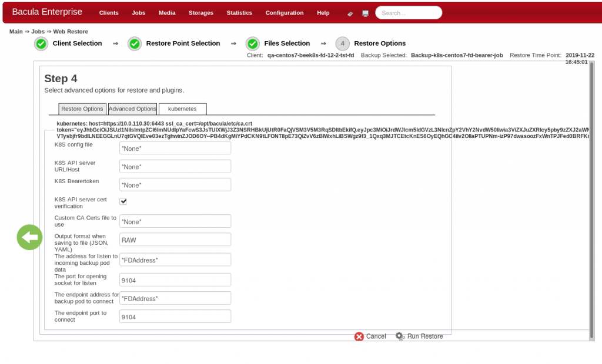The width and height of the screenshot is (602, 364).
Task: Click the monitor icon in header
Action: (x=365, y=13)
